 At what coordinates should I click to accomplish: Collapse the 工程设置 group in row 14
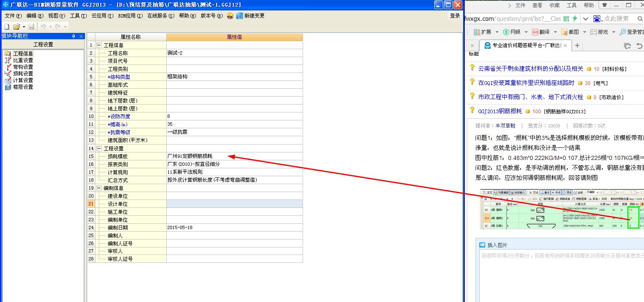[x=99, y=148]
